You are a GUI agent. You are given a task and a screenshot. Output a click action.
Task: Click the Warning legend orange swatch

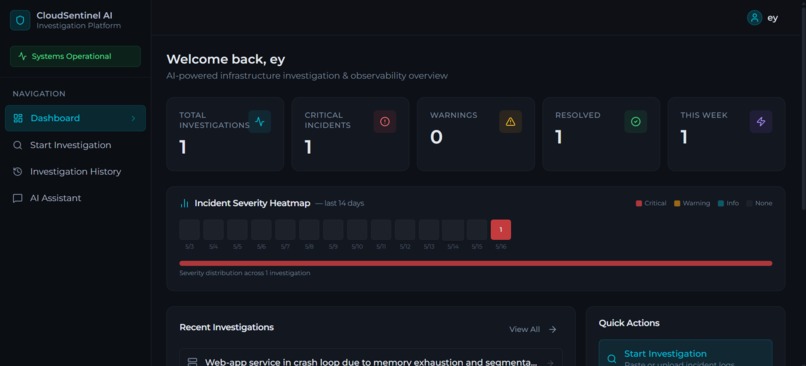pos(677,204)
